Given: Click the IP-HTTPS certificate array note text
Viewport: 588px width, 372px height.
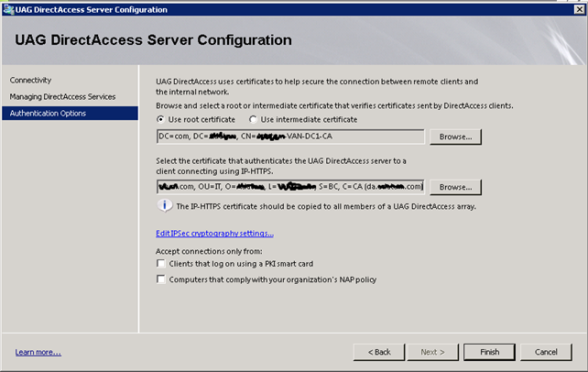Looking at the screenshot, I should point(326,207).
